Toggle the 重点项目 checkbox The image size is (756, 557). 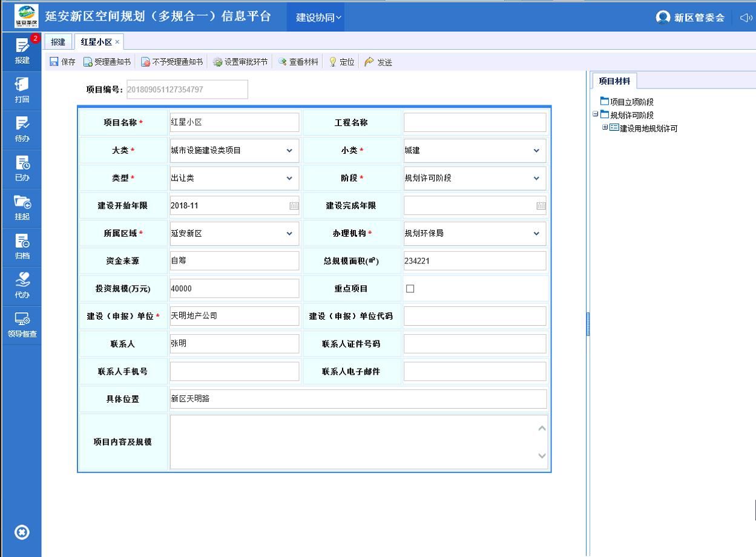click(x=410, y=288)
